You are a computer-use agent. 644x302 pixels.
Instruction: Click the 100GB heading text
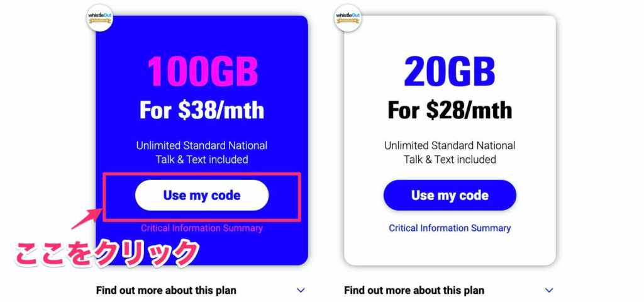[203, 72]
